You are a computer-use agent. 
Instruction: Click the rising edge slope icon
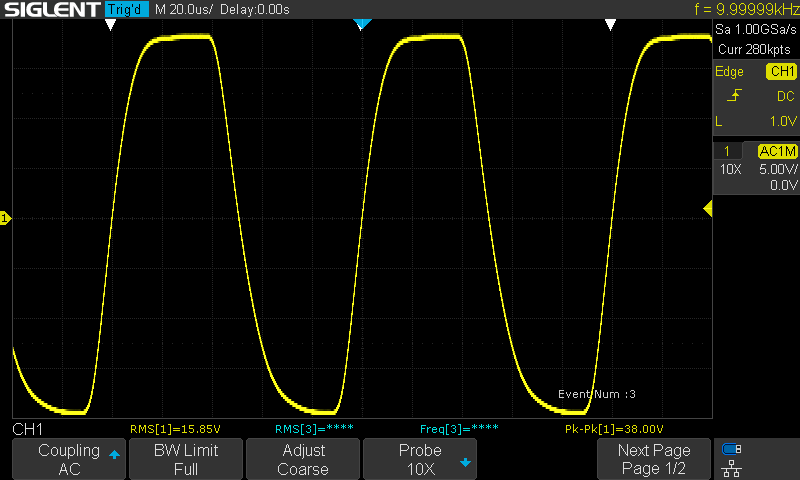point(734,95)
